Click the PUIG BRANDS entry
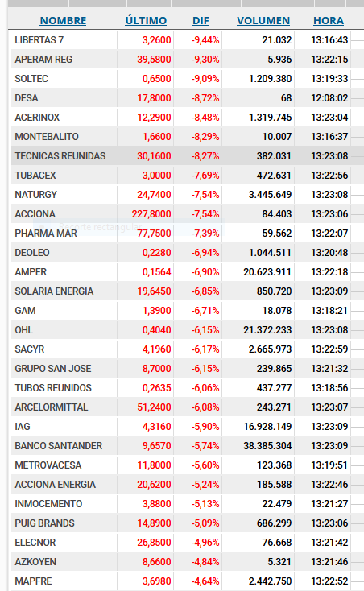364x591 pixels. (x=45, y=523)
